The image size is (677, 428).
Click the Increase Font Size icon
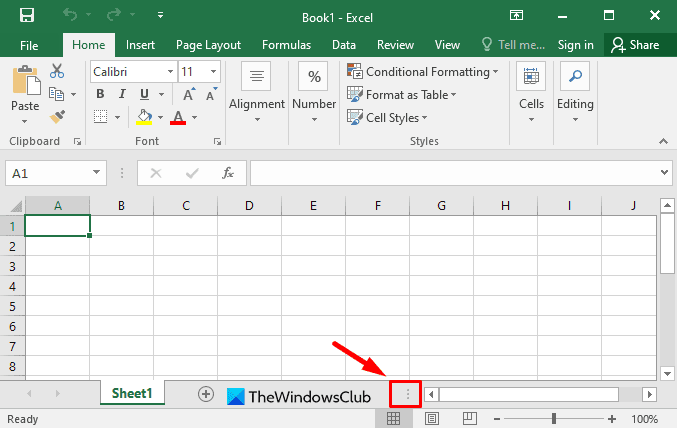click(x=189, y=94)
